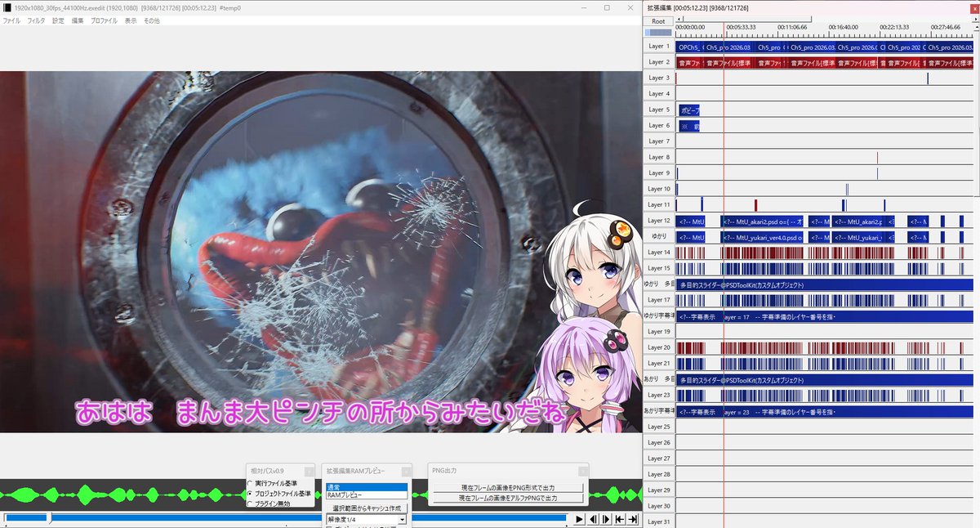This screenshot has height=528, width=980.
Task: Open the ファイル menu
Action: 12,20
